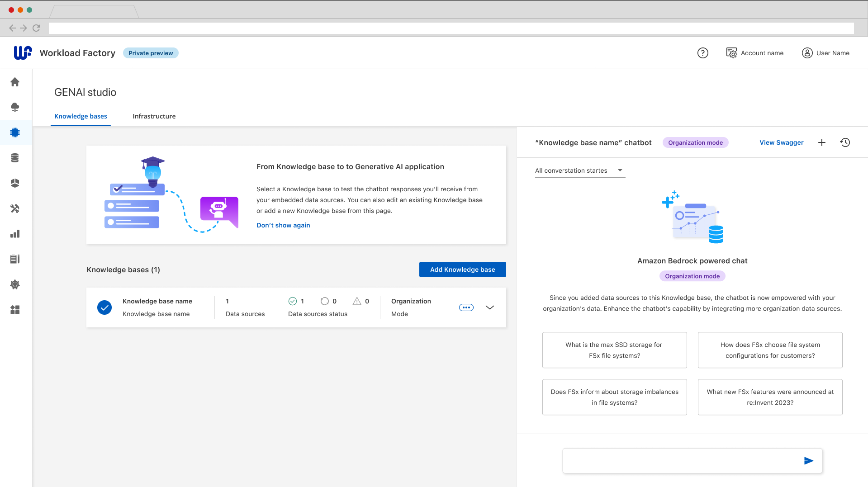This screenshot has width=868, height=487.
Task: Click the Home icon in sidebar
Action: click(15, 82)
